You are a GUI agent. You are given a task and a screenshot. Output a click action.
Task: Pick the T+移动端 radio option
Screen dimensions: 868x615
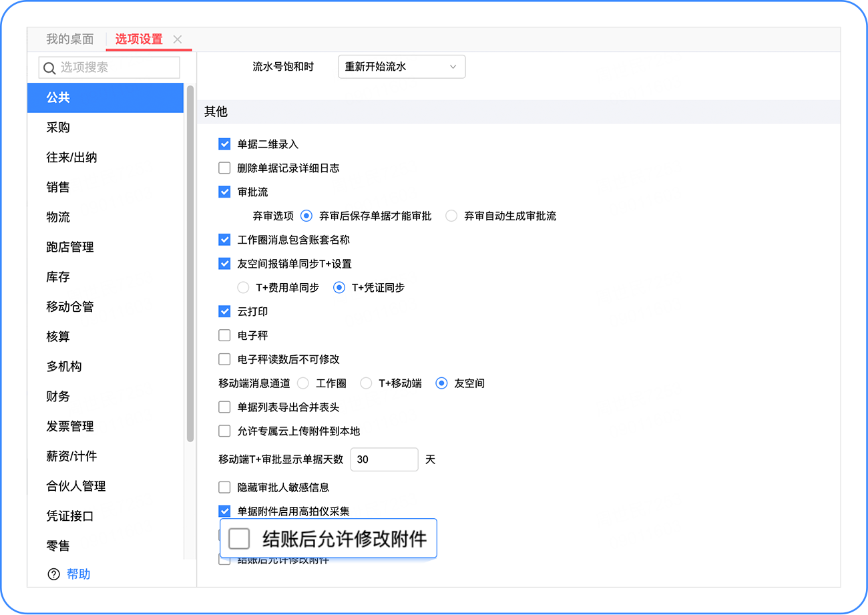pyautogui.click(x=366, y=384)
